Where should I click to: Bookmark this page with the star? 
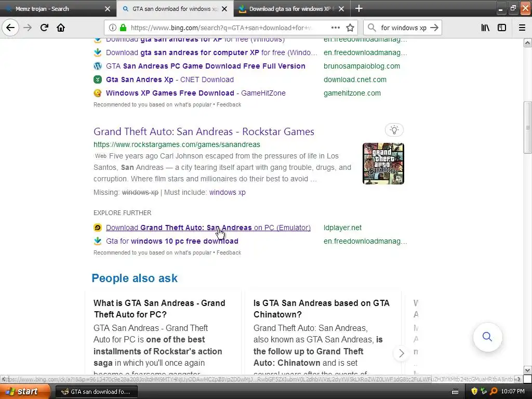pyautogui.click(x=350, y=28)
